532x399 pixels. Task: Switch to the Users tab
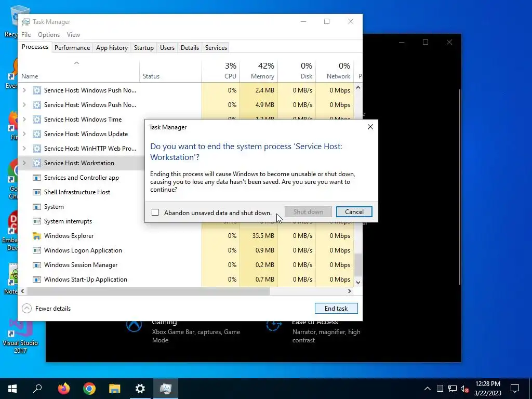point(167,47)
